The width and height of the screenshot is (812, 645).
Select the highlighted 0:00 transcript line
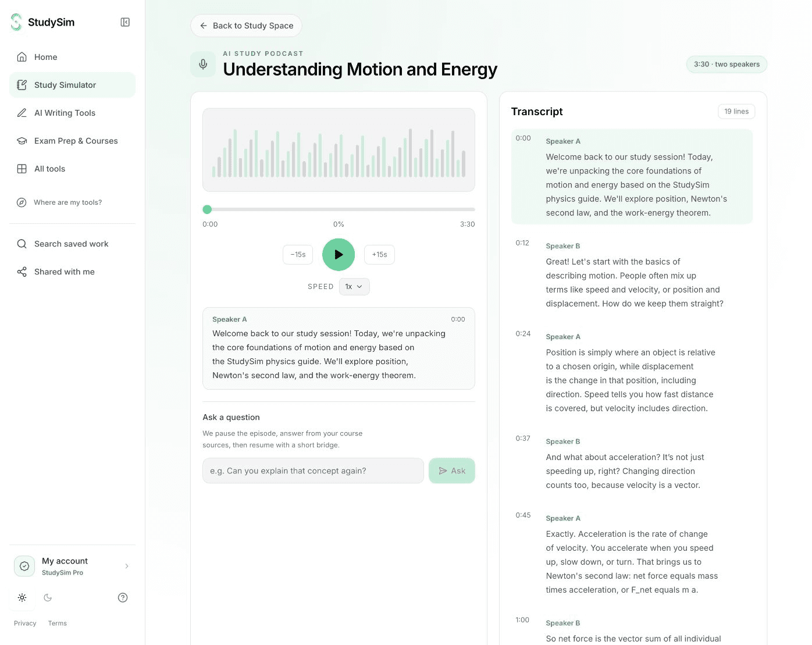[x=632, y=177]
